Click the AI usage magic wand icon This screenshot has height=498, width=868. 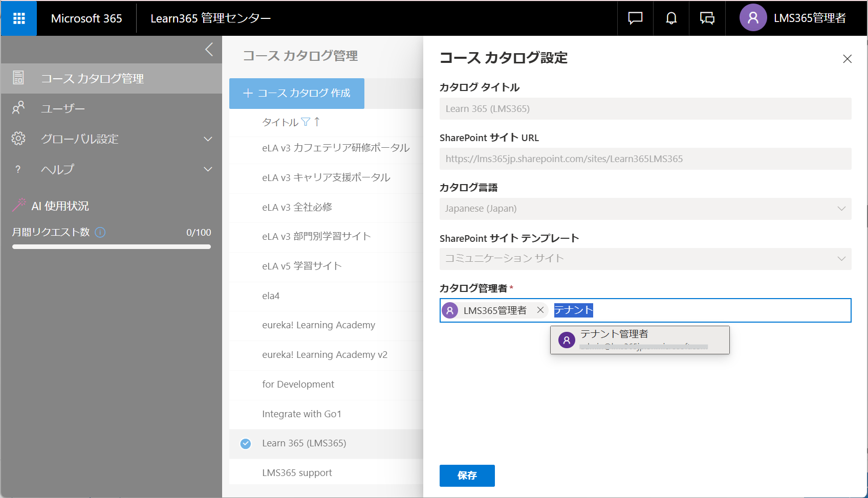coord(19,205)
